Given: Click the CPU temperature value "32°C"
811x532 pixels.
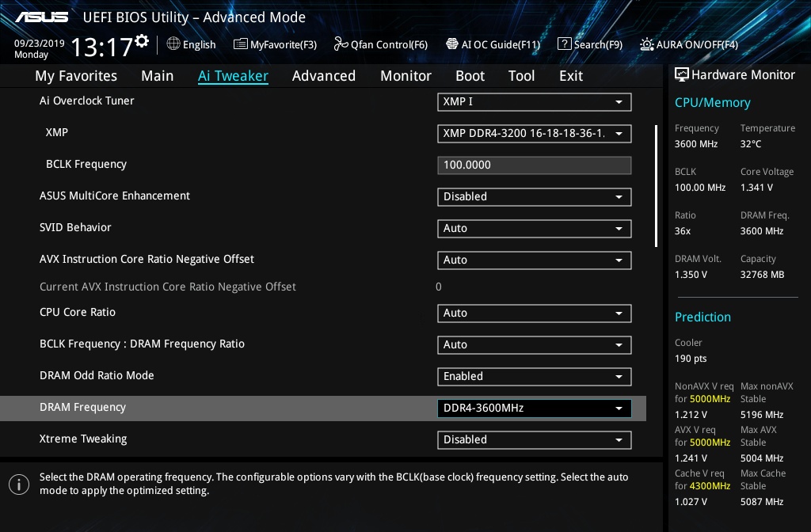Looking at the screenshot, I should (751, 144).
